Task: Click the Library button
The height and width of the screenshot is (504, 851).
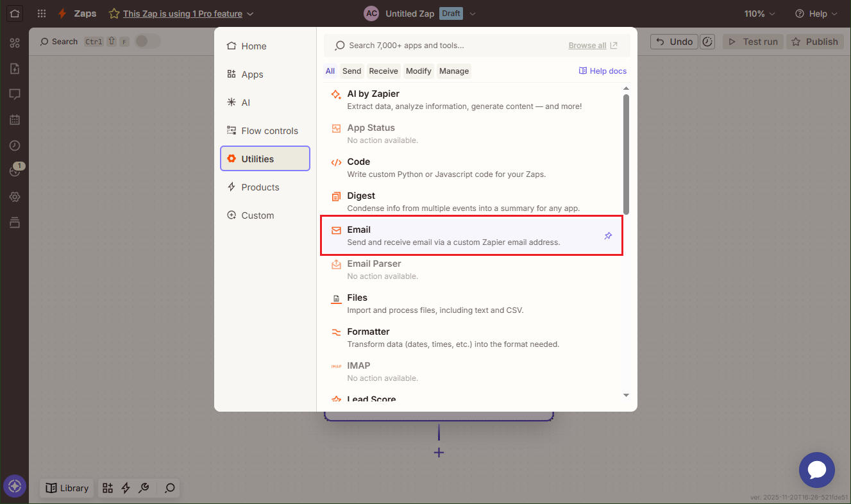Action: [67, 488]
